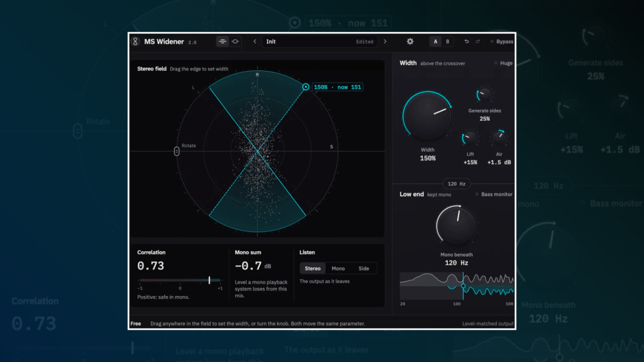Screen dimensions: 644x362
Task: Click the '150% · now 151' width readout
Action: click(337, 87)
